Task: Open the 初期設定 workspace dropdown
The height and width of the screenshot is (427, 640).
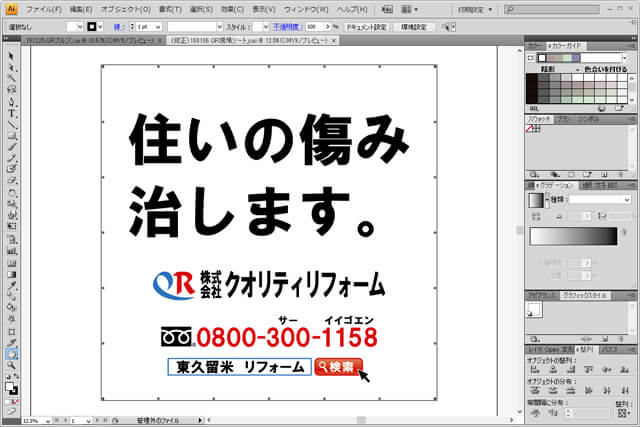Action: 475,9
